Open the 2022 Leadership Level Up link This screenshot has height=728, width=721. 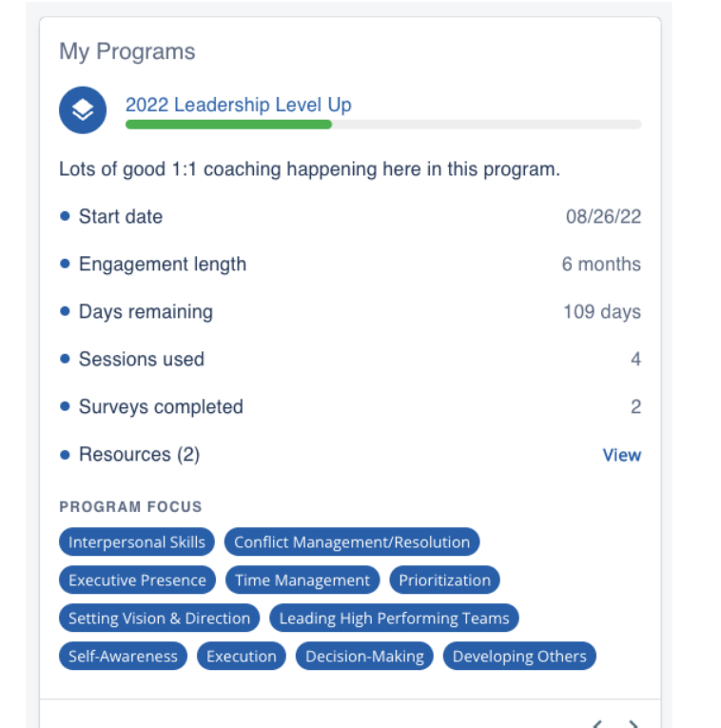(238, 105)
